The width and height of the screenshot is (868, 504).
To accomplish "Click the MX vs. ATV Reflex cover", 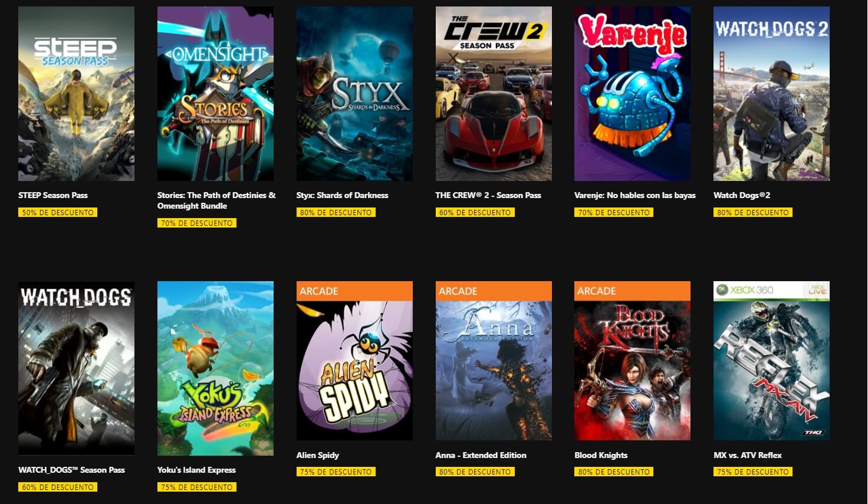I will click(771, 361).
